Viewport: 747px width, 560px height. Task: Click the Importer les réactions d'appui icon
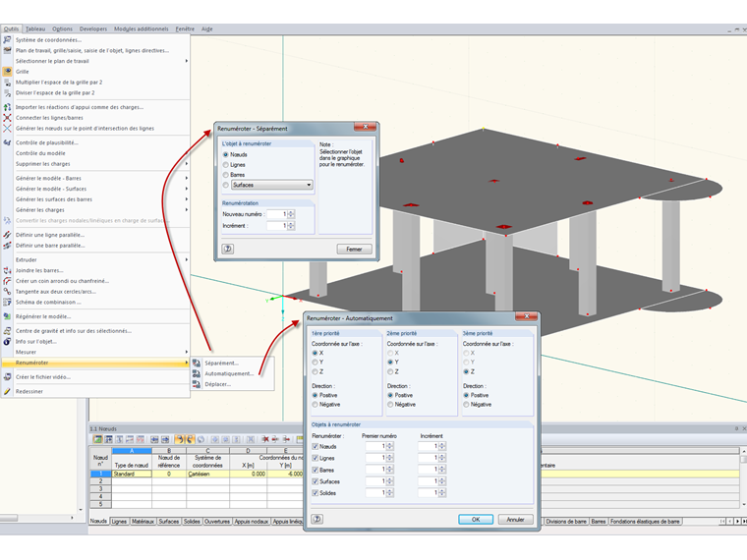pos(7,107)
